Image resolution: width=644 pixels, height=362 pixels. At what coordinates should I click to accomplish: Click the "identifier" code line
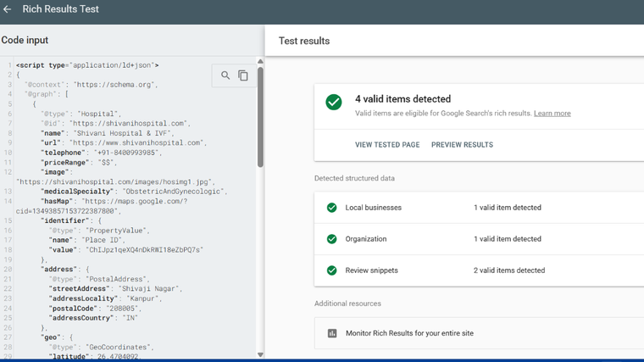tap(71, 220)
